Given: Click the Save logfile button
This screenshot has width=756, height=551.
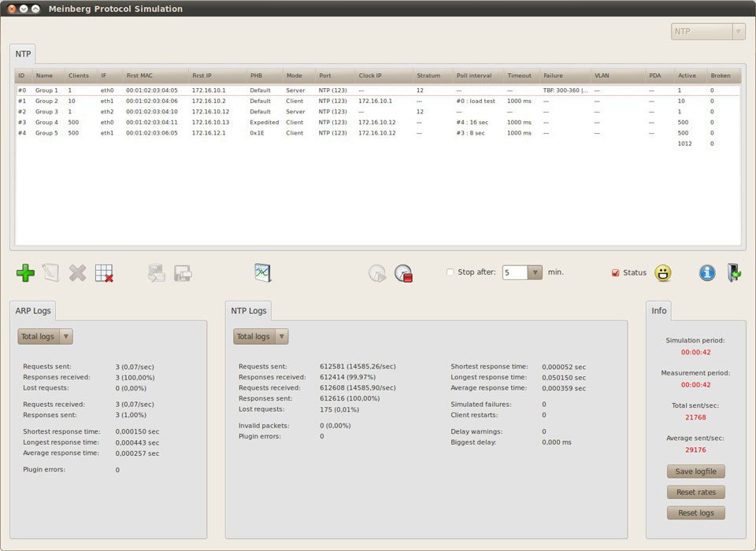Looking at the screenshot, I should pyautogui.click(x=695, y=471).
